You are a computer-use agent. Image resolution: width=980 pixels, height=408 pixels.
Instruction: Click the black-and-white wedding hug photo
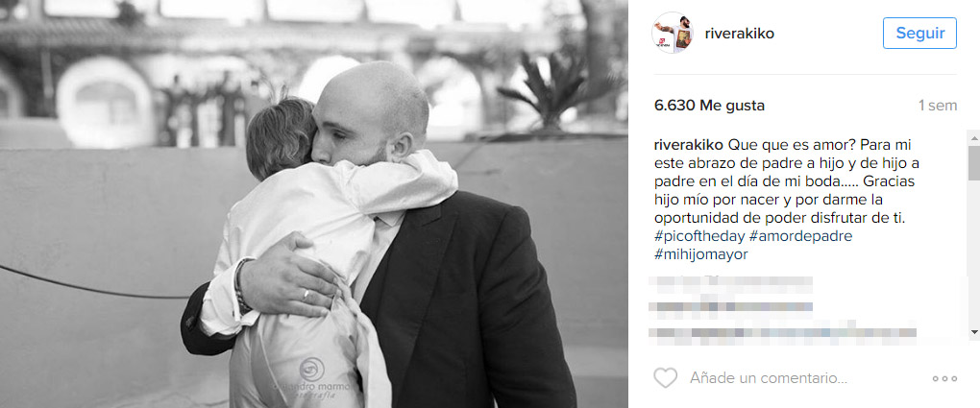[x=314, y=204]
